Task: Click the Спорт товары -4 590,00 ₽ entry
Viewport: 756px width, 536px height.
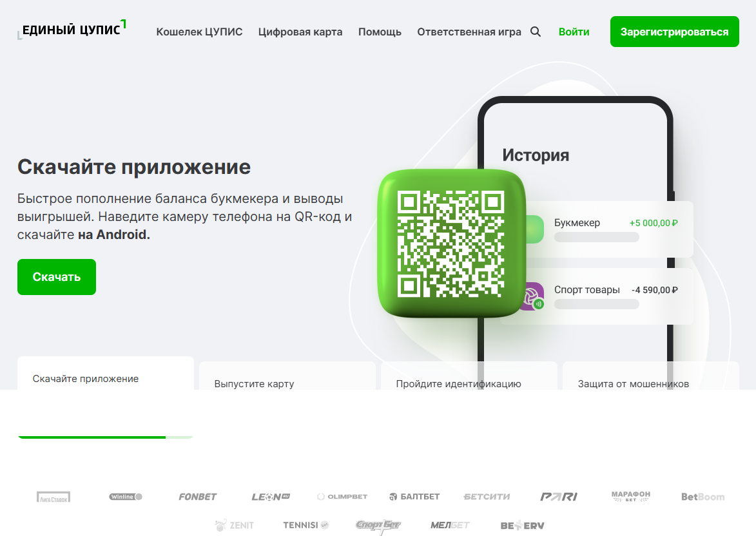Action: 608,296
